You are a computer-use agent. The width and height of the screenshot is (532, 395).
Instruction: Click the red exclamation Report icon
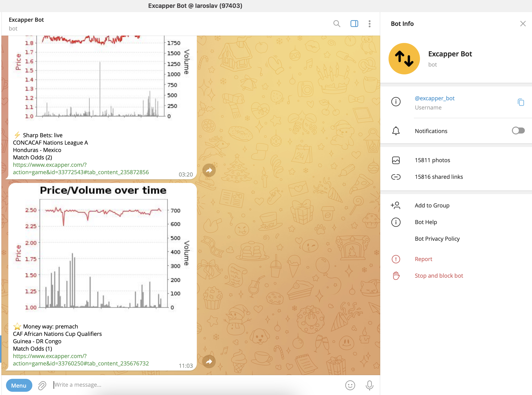click(x=396, y=259)
